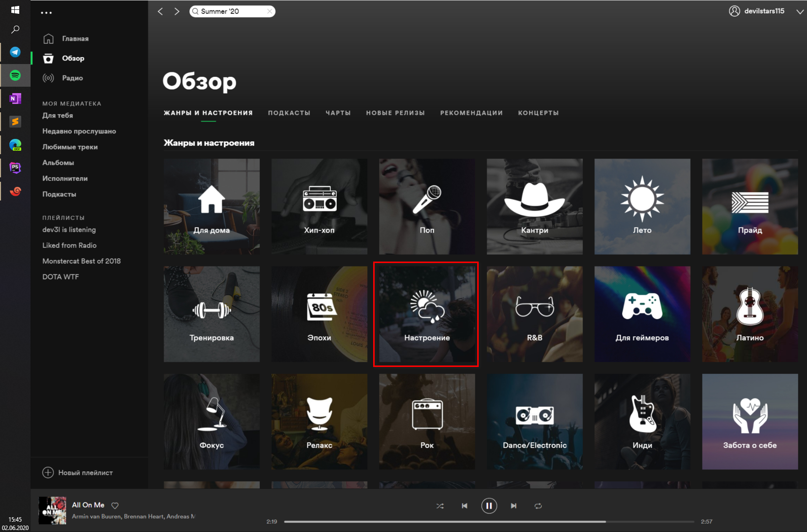Select the Жанры и настроения tab
The image size is (807, 532).
click(x=208, y=113)
